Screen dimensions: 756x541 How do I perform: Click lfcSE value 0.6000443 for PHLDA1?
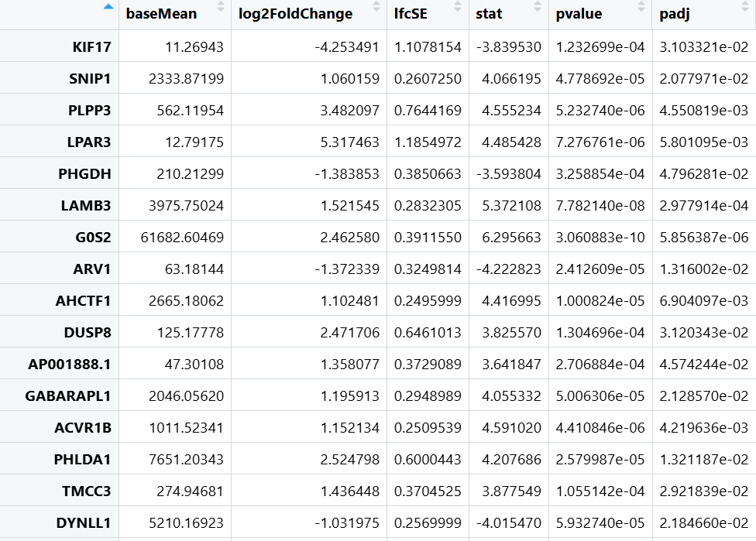(428, 460)
